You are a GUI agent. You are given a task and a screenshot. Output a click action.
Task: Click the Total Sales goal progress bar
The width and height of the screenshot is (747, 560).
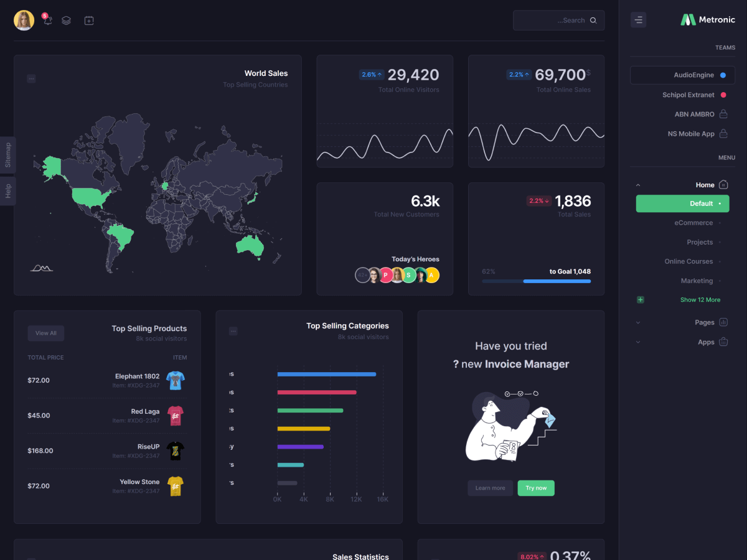[x=536, y=281]
